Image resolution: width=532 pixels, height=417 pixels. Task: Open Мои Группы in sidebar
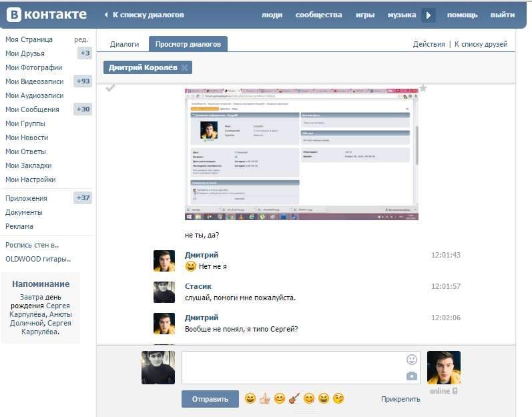[x=25, y=123]
